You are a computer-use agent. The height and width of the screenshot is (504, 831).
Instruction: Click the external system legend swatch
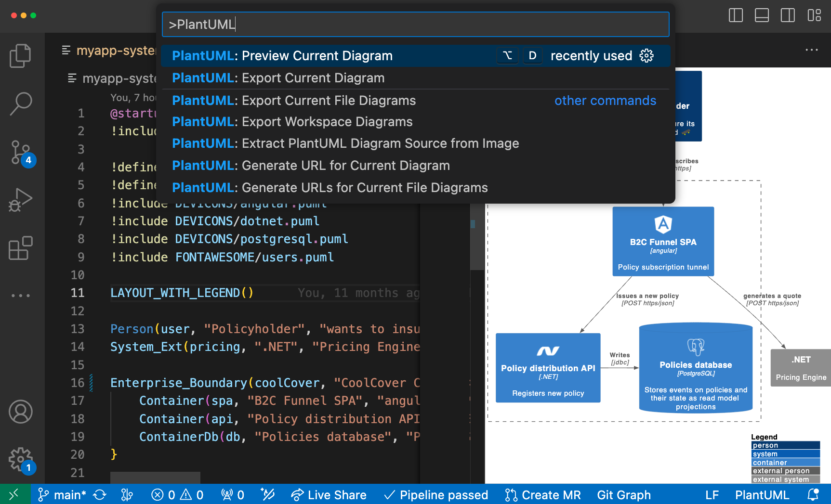(x=785, y=479)
